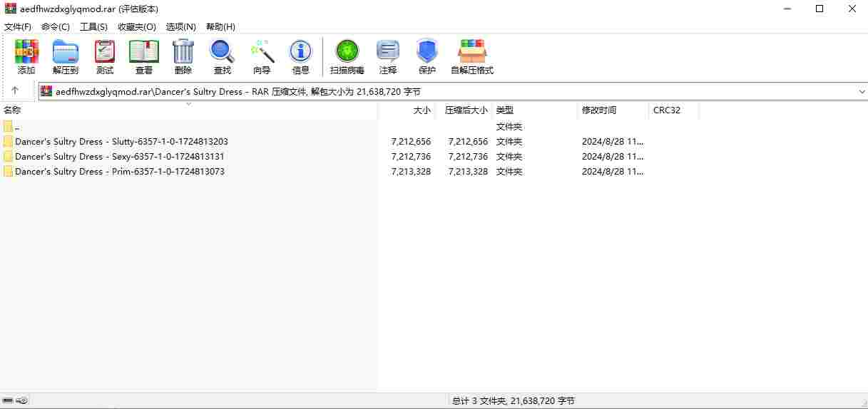Go up one level with arrow button
Viewport: 868px width, 409px height.
[15, 90]
